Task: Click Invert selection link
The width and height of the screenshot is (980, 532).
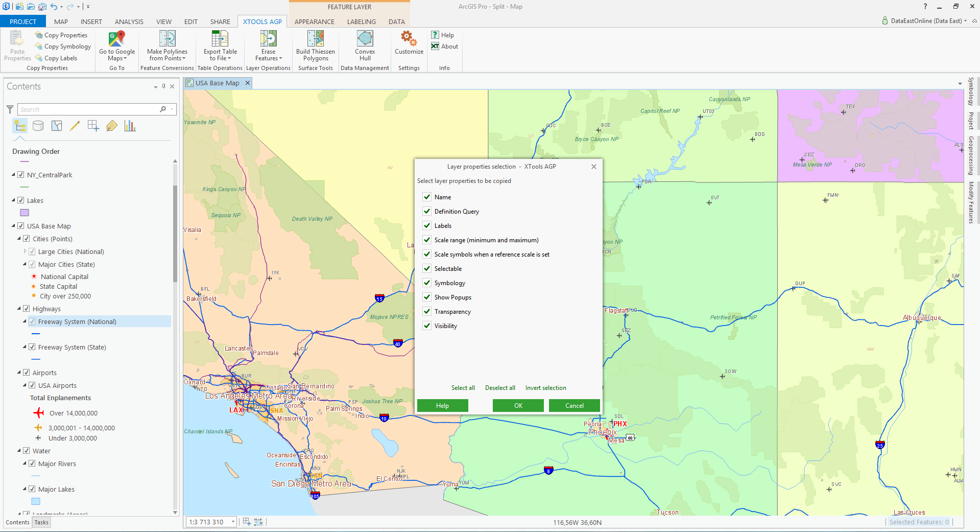Action: click(x=545, y=388)
